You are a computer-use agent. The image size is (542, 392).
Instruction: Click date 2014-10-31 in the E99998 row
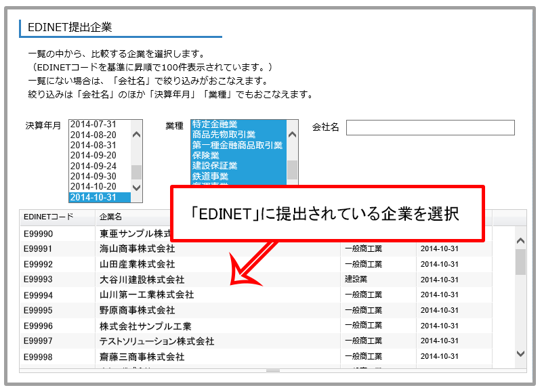(x=440, y=356)
